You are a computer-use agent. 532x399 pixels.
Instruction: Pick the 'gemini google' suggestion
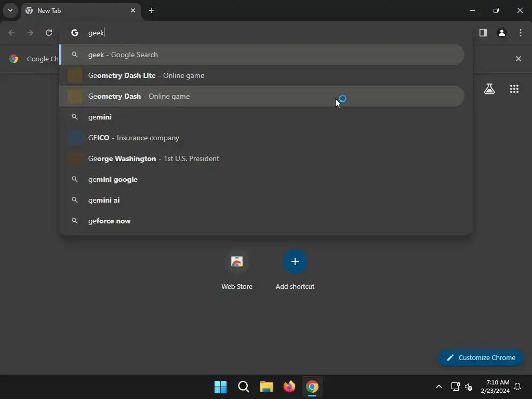(x=262, y=179)
